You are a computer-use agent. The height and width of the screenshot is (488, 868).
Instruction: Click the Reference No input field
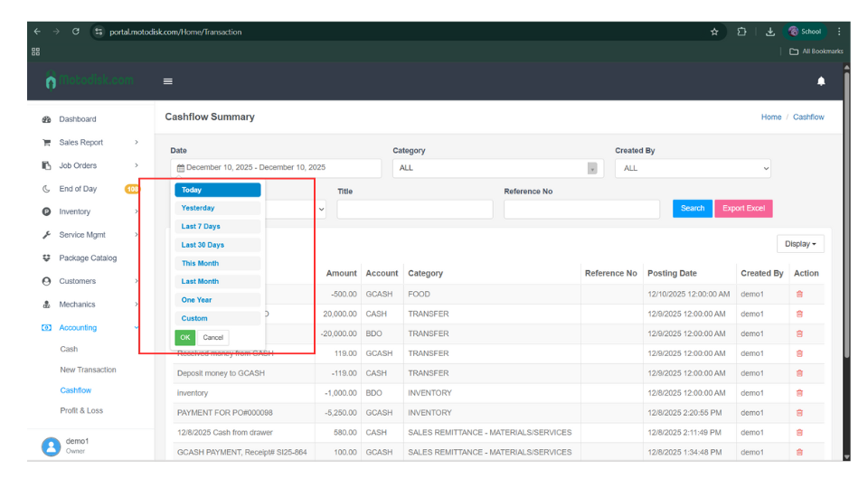pos(581,210)
